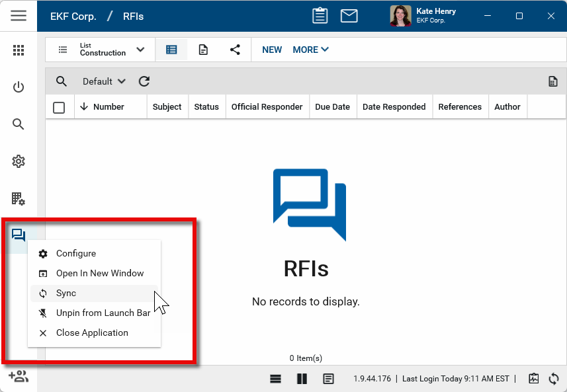Open the apps grid launcher
Viewport: 567px width, 392px height.
coord(19,50)
